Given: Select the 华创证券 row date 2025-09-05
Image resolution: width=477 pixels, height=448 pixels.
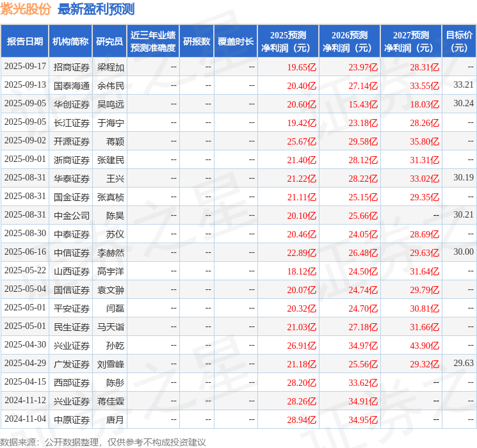Looking at the screenshot, I should (25, 104).
